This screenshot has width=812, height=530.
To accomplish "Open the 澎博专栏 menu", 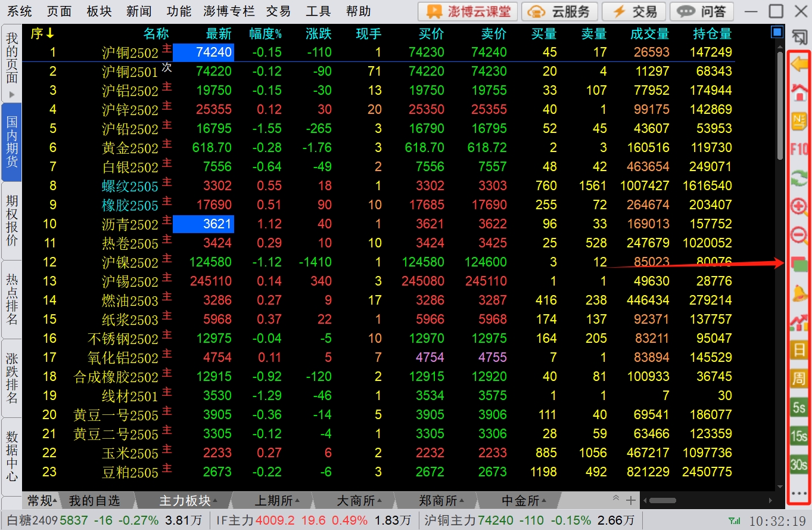I will coord(229,11).
